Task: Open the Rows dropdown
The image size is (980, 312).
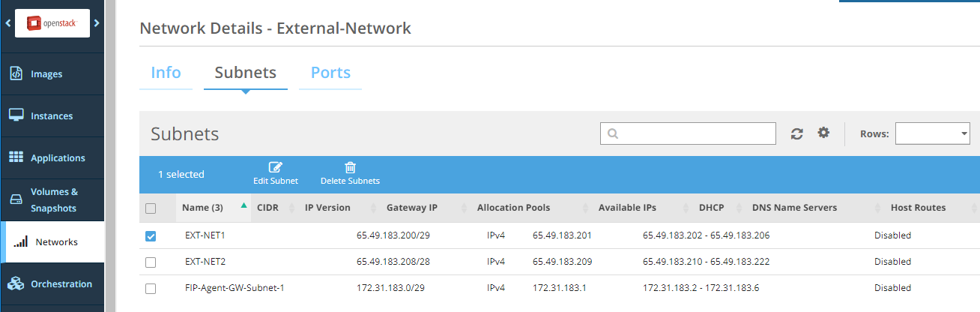Action: coord(932,133)
